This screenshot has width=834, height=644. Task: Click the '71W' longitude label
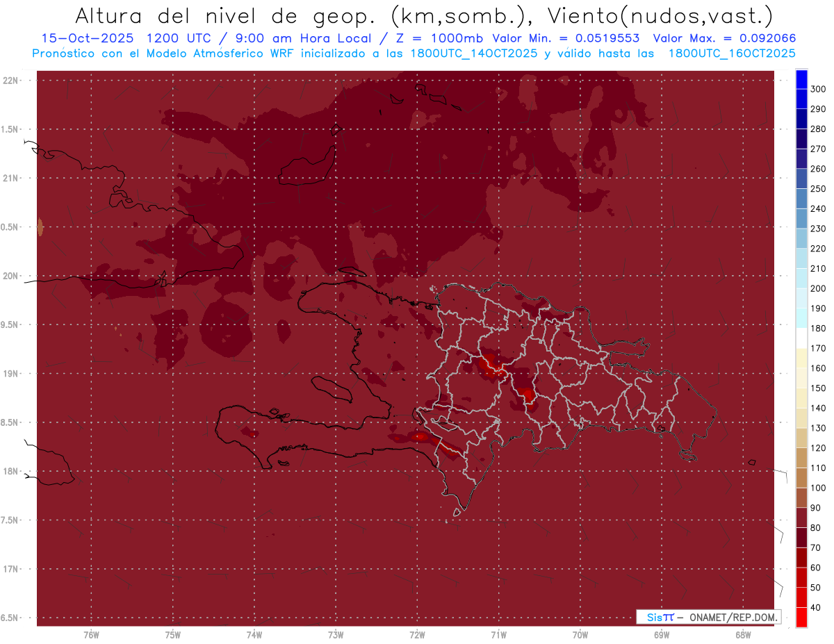point(498,635)
